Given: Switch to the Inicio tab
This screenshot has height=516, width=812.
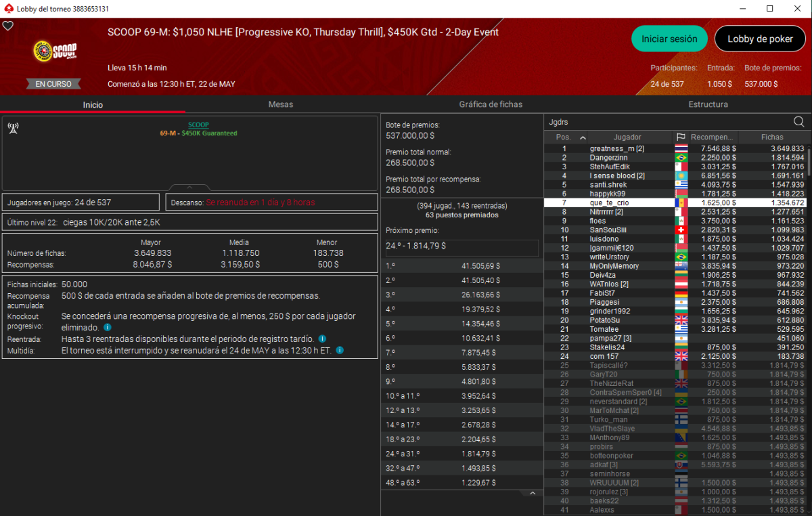Looking at the screenshot, I should (x=93, y=104).
